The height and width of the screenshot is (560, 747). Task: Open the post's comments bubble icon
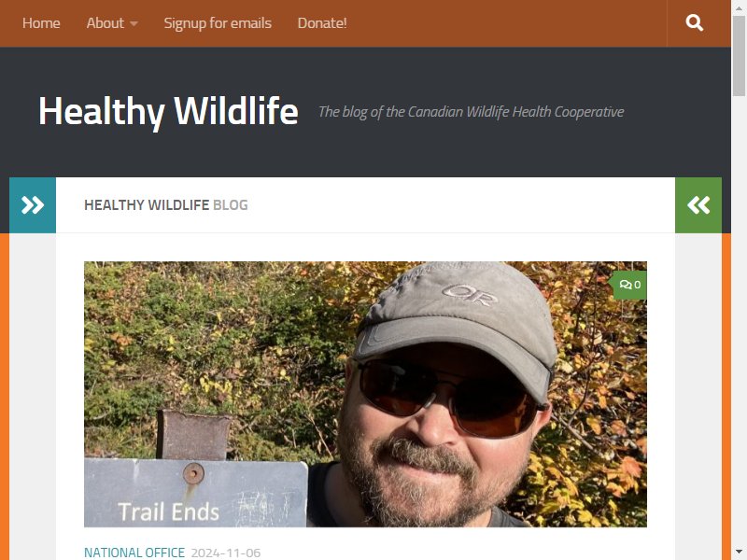point(626,285)
